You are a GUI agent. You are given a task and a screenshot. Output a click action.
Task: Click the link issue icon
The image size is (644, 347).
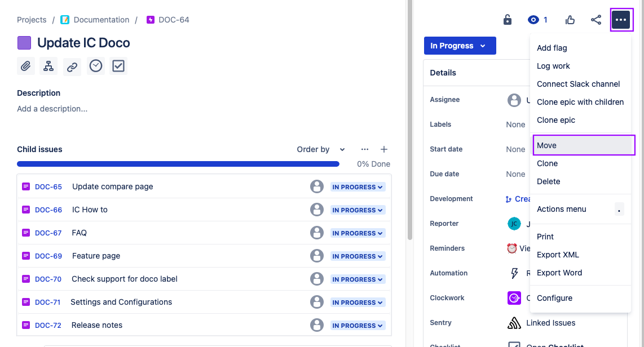coord(72,66)
